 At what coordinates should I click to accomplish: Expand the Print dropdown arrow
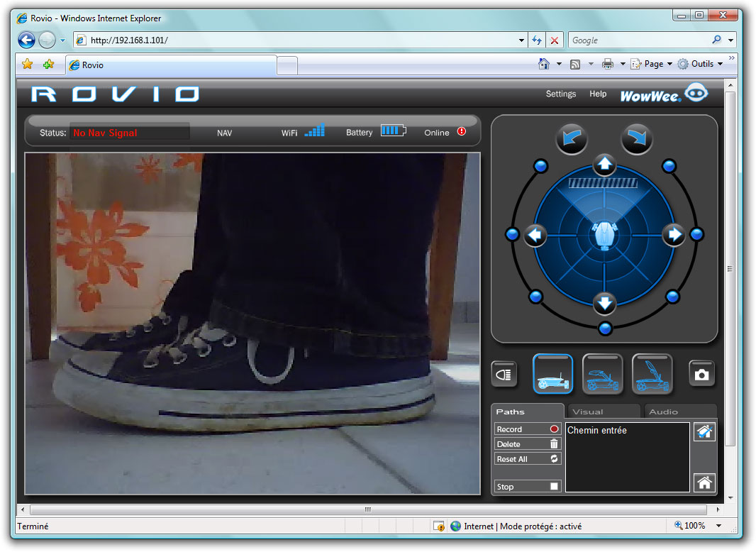coord(623,64)
